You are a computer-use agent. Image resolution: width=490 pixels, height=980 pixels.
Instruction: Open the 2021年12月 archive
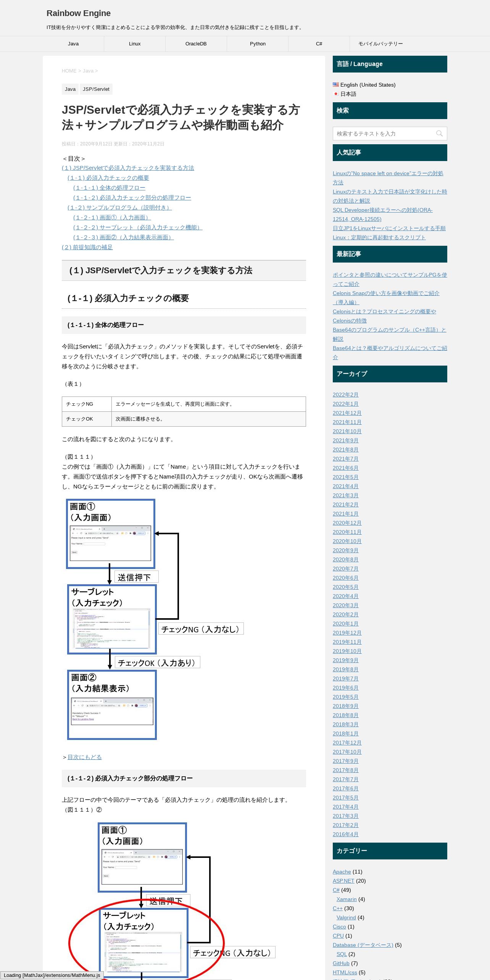click(347, 413)
